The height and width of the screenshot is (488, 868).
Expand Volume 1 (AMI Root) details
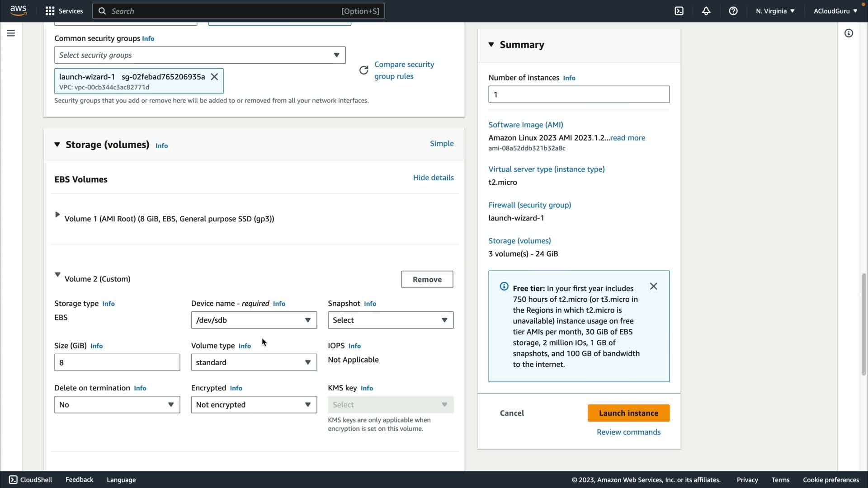click(57, 215)
